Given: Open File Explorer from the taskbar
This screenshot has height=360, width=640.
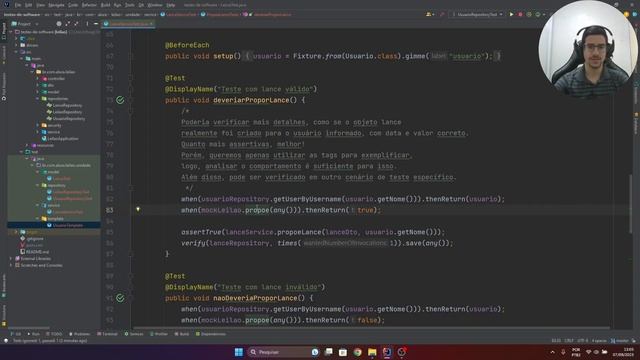Looking at the screenshot, I should pos(372,352).
